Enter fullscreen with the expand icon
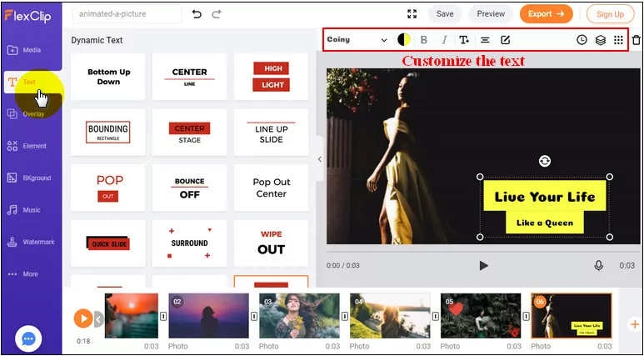This screenshot has height=356, width=644. coord(412,14)
